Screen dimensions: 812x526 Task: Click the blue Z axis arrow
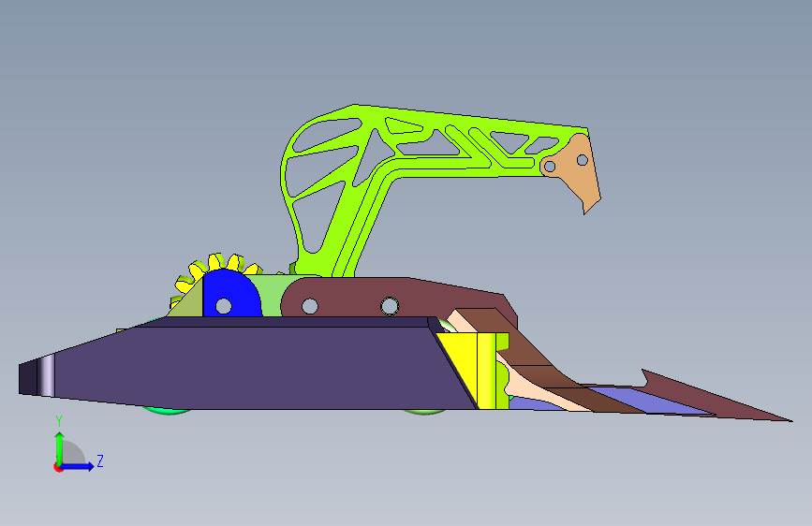78,466
